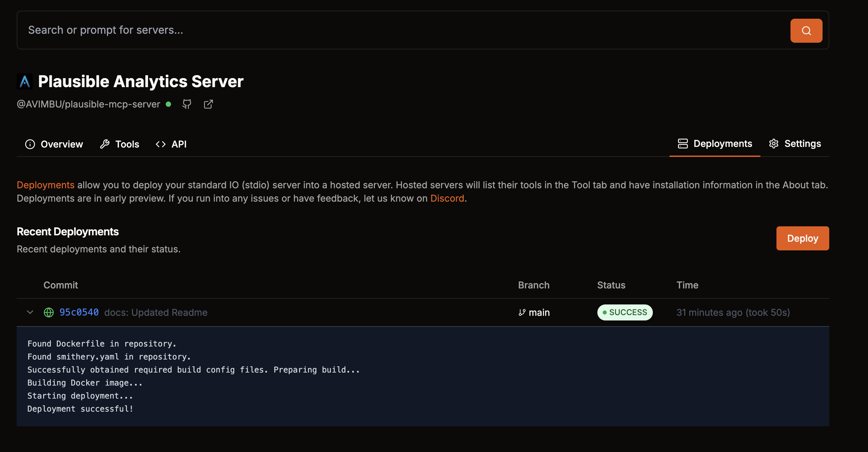Click the git branch icon beside main

click(x=522, y=313)
